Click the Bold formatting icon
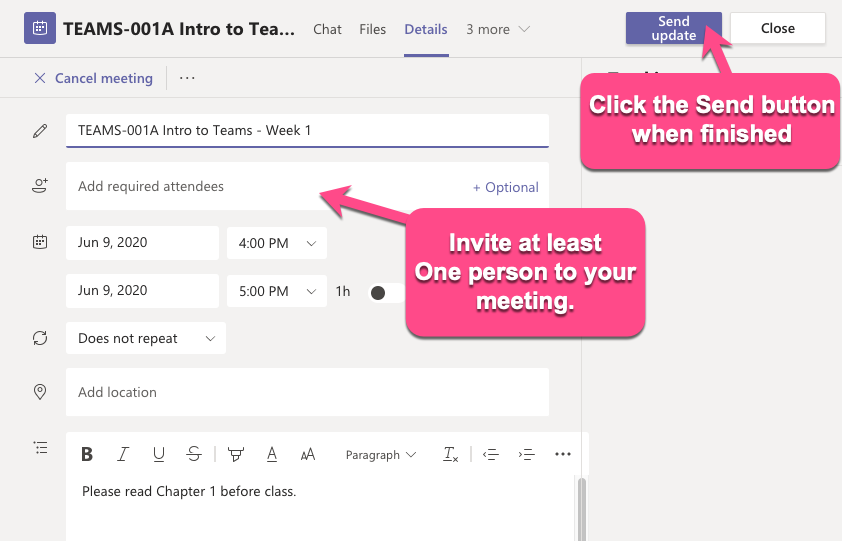The width and height of the screenshot is (842, 541). coord(87,455)
